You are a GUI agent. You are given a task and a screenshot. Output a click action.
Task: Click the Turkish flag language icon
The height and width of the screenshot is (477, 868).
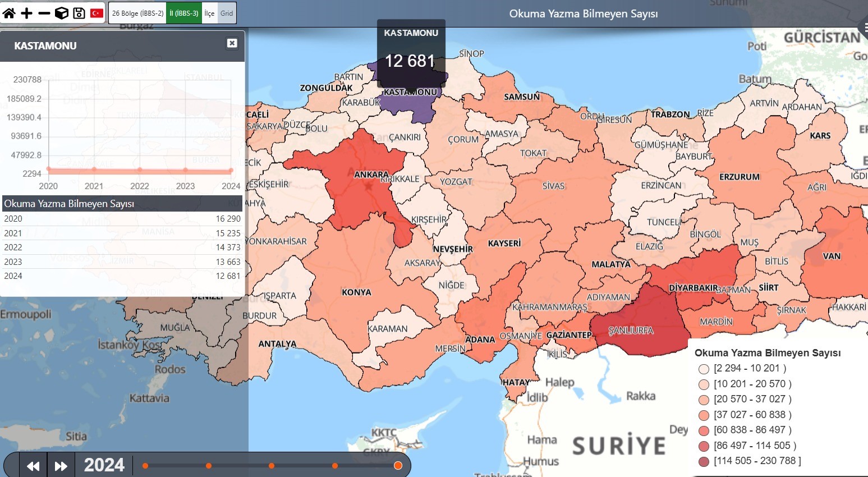97,13
